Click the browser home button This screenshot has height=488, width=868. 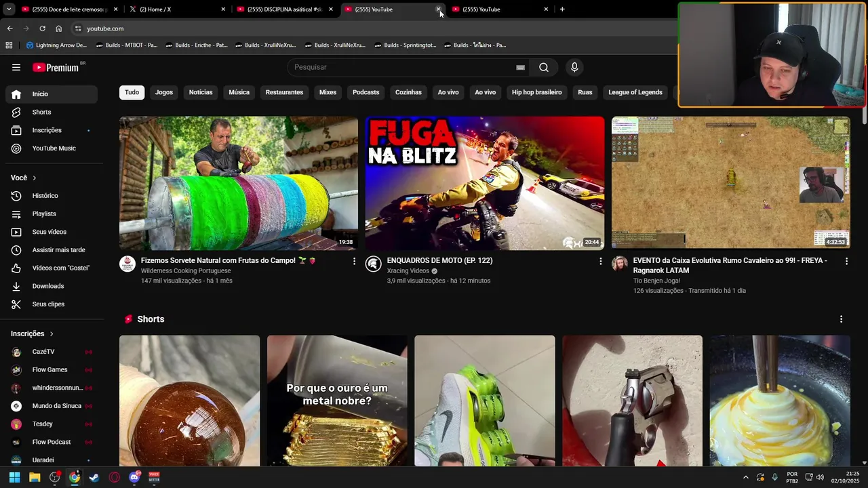(58, 28)
